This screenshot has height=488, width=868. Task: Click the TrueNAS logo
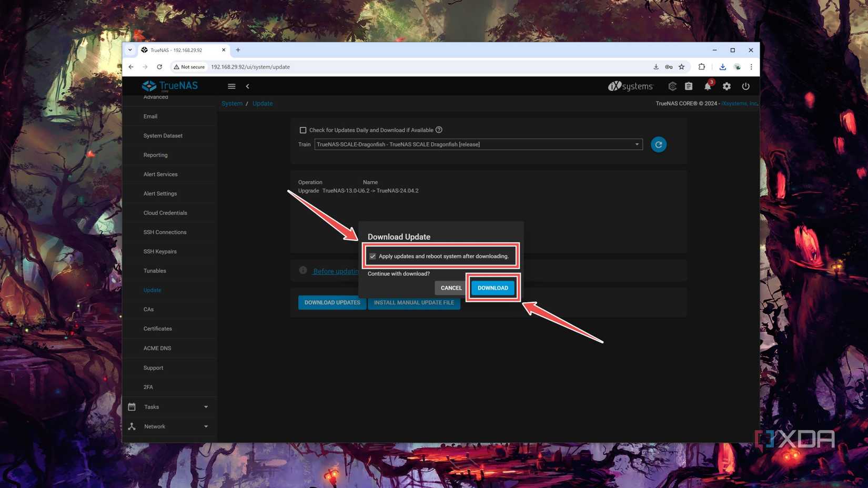pyautogui.click(x=169, y=86)
